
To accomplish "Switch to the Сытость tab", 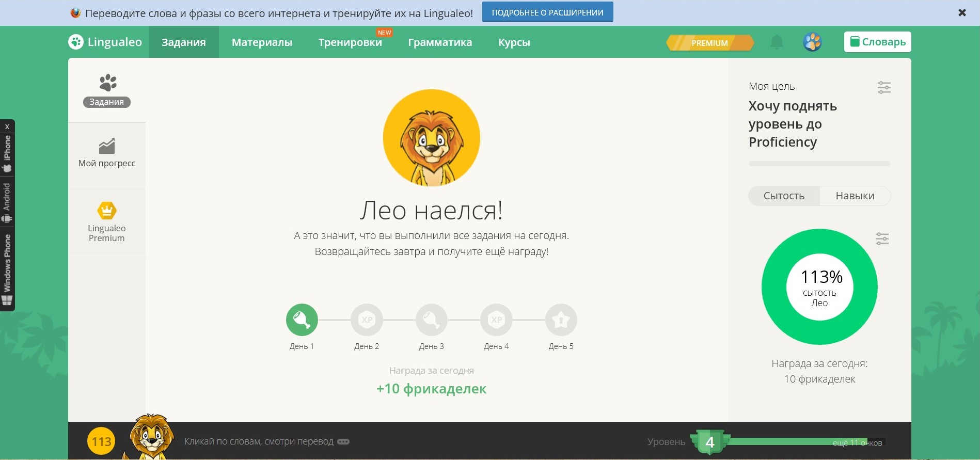I will pos(784,196).
